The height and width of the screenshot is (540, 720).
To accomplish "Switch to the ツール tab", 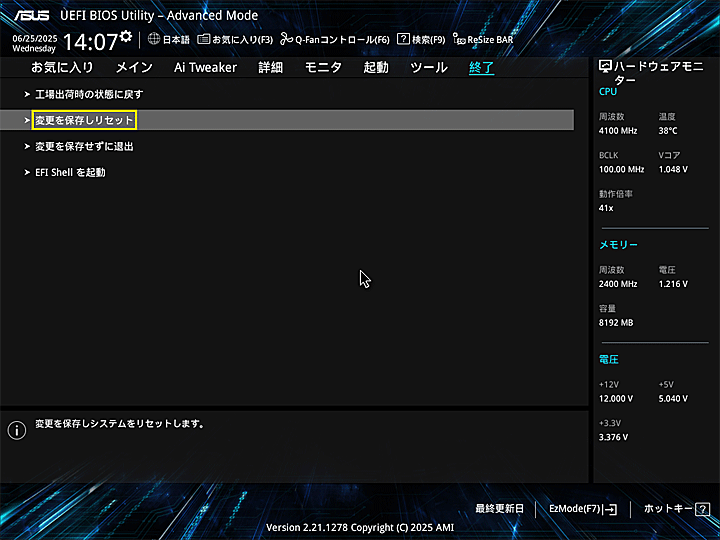I will 428,68.
